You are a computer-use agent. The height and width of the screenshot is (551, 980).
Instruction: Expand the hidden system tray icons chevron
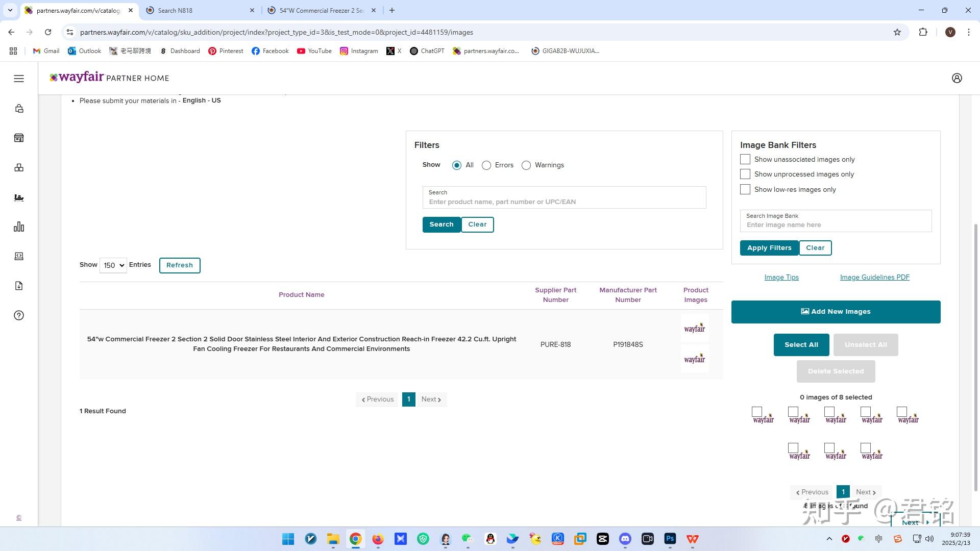[829, 539]
